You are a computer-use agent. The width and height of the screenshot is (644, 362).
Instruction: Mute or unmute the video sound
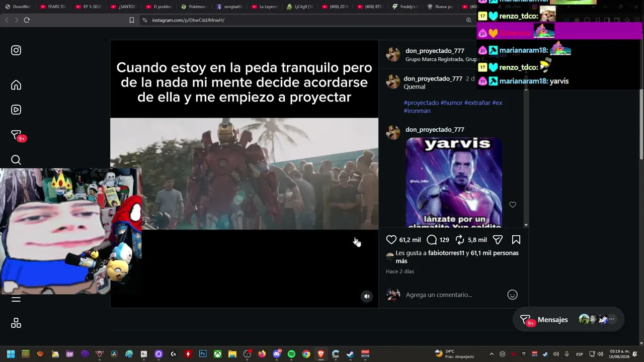367,296
